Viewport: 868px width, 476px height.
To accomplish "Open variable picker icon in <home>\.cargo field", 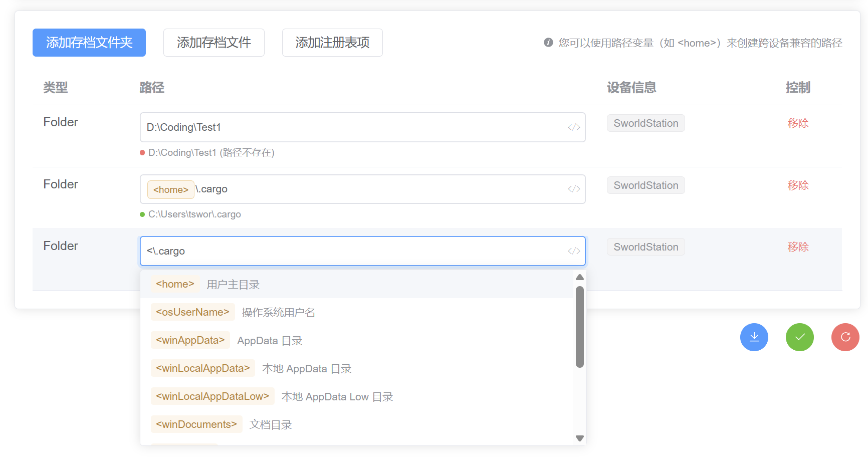I will (x=574, y=189).
